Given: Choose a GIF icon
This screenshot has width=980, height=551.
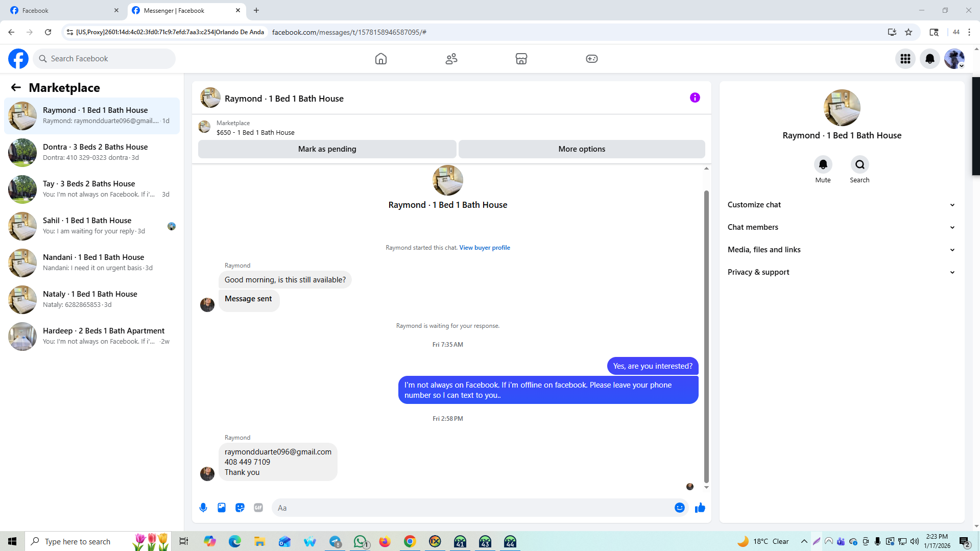Looking at the screenshot, I should click(x=258, y=508).
